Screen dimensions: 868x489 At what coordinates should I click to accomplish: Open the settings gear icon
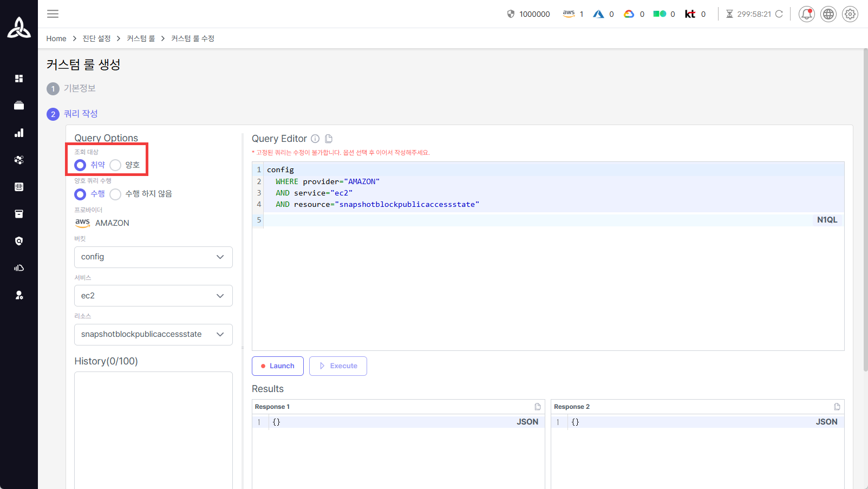[x=850, y=14]
